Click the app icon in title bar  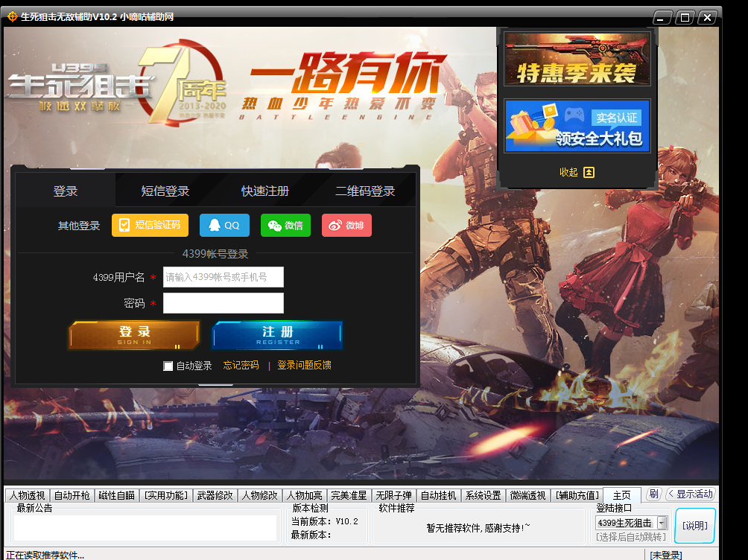[x=13, y=16]
